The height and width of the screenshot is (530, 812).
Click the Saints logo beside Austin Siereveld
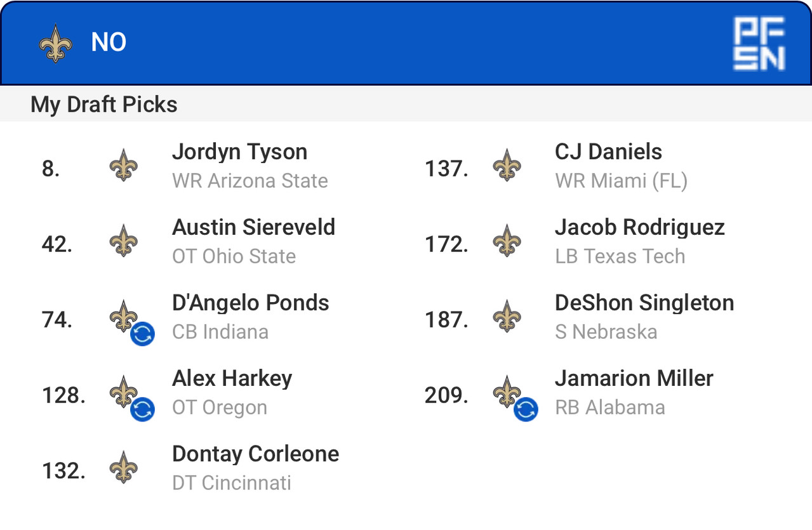click(x=124, y=241)
